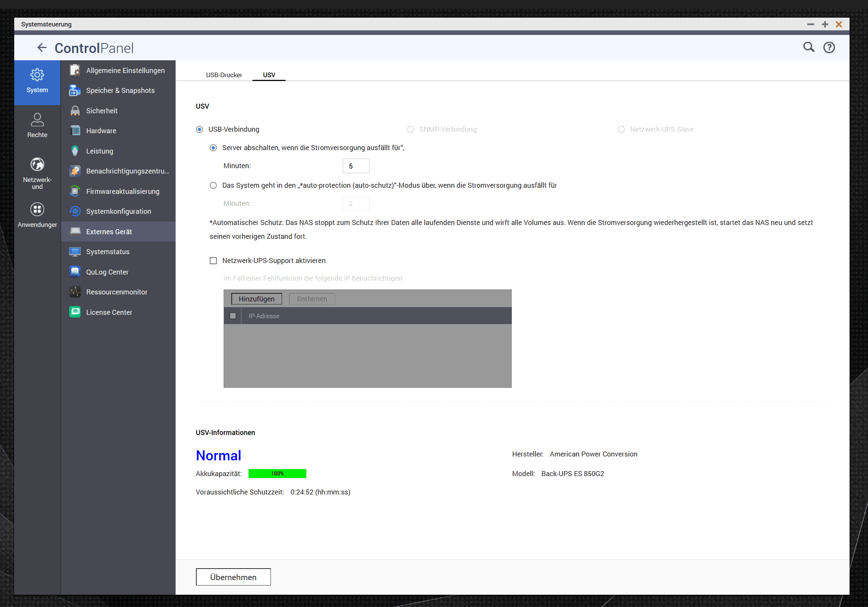
Task: Click the QuLog Center icon
Action: pos(75,272)
